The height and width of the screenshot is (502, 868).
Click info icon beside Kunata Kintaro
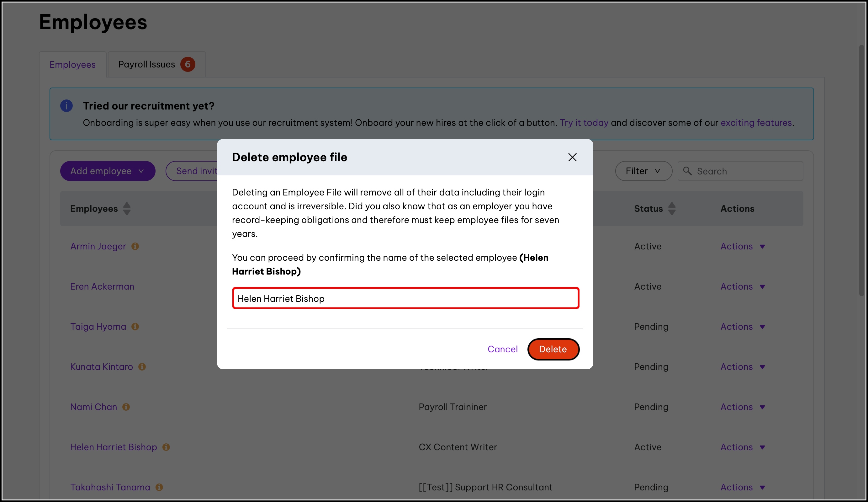[x=142, y=366]
